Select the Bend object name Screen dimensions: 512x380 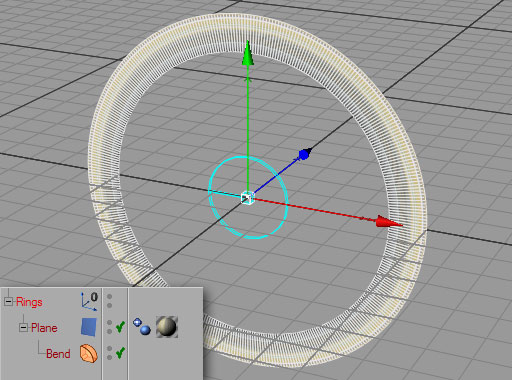point(58,354)
